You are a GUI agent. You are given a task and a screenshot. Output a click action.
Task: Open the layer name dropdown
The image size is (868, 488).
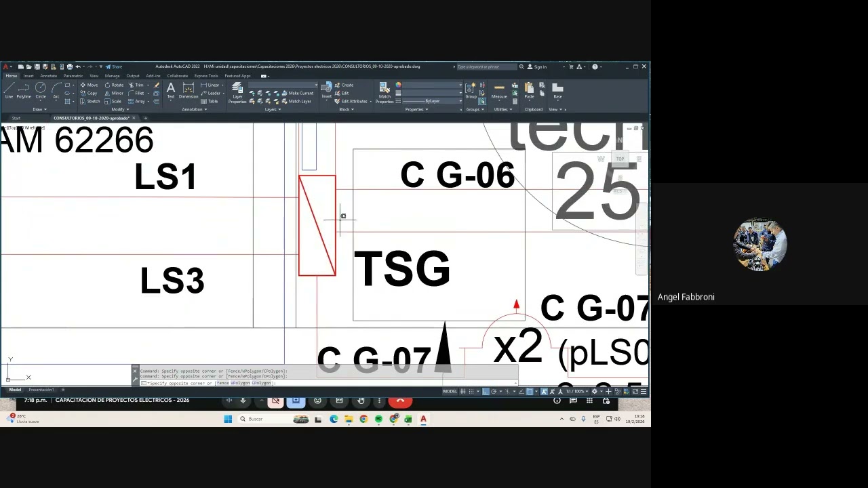[283, 85]
